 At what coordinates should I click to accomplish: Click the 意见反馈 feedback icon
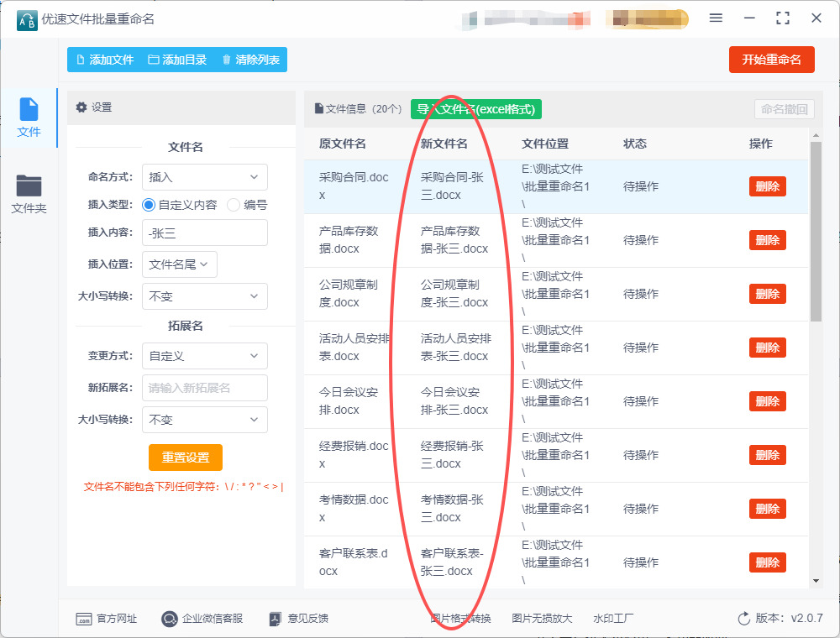tap(275, 619)
